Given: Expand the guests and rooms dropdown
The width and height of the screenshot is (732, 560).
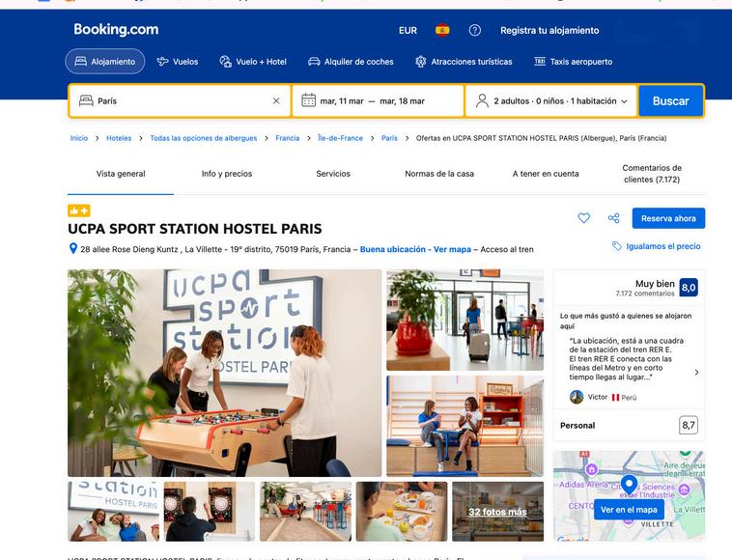Looking at the screenshot, I should tap(551, 100).
